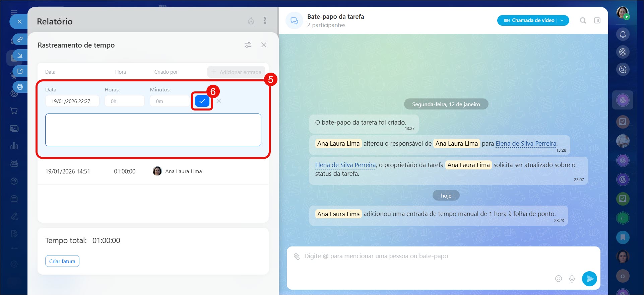Open the emoji picker
644x295 pixels.
(x=558, y=279)
